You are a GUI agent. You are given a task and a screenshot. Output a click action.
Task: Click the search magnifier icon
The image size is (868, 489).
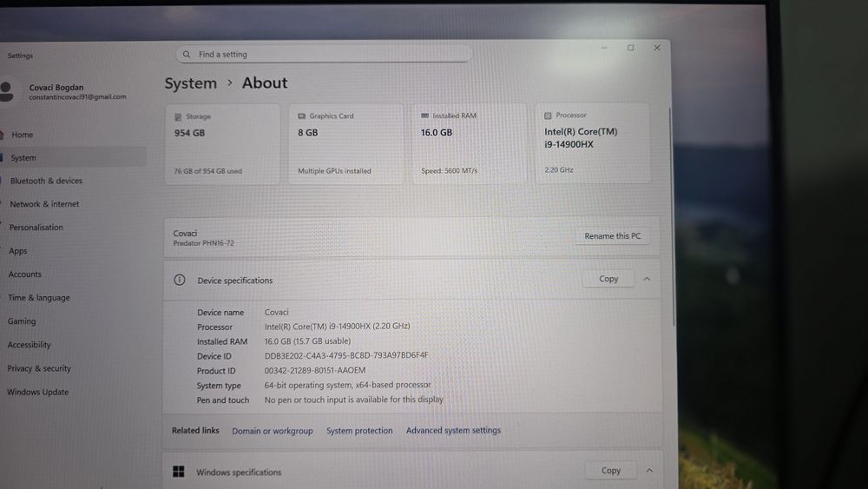click(187, 54)
